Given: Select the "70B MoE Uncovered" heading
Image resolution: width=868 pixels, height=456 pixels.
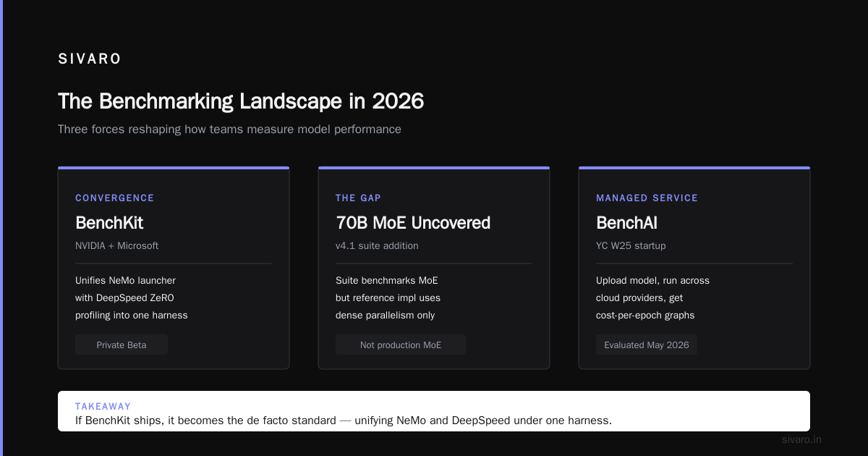Looking at the screenshot, I should pos(413,223).
